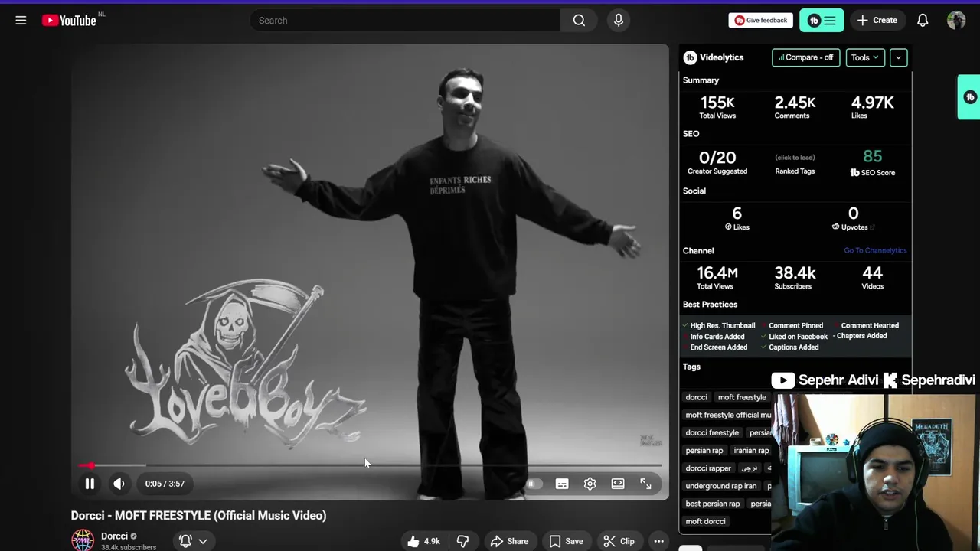The width and height of the screenshot is (980, 551).
Task: Save video to a playlist
Action: (567, 541)
